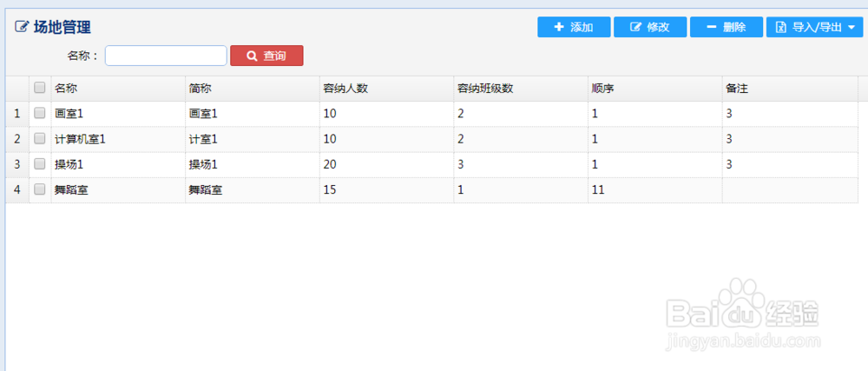Check the checkbox for row 舞蹈室
The image size is (868, 371).
pos(39,189)
